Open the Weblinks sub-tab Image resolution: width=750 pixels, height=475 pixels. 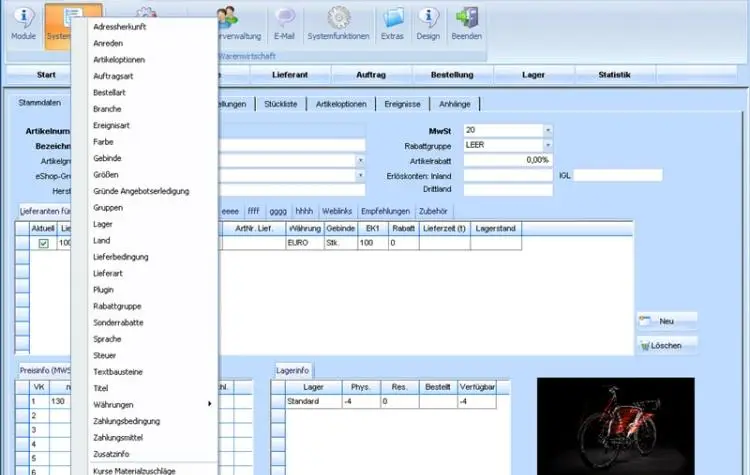point(337,211)
